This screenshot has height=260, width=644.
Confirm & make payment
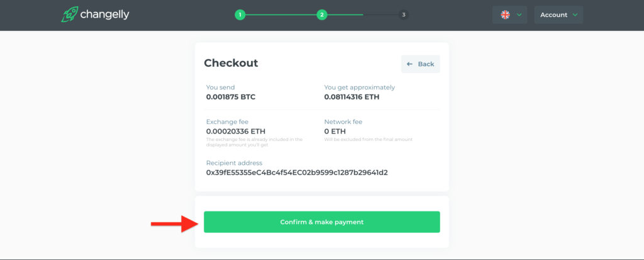point(321,222)
